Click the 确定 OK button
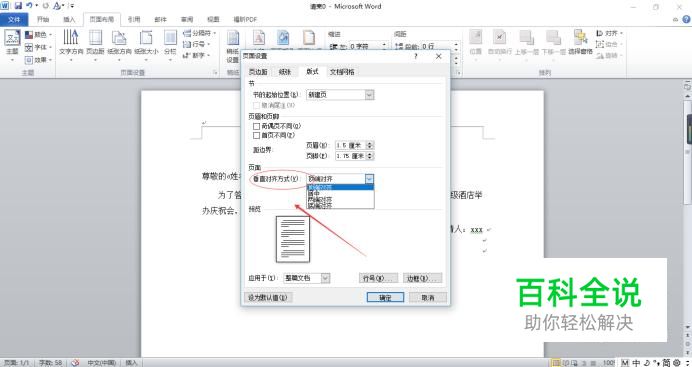Viewport: 692px width, 367px height. [385, 297]
